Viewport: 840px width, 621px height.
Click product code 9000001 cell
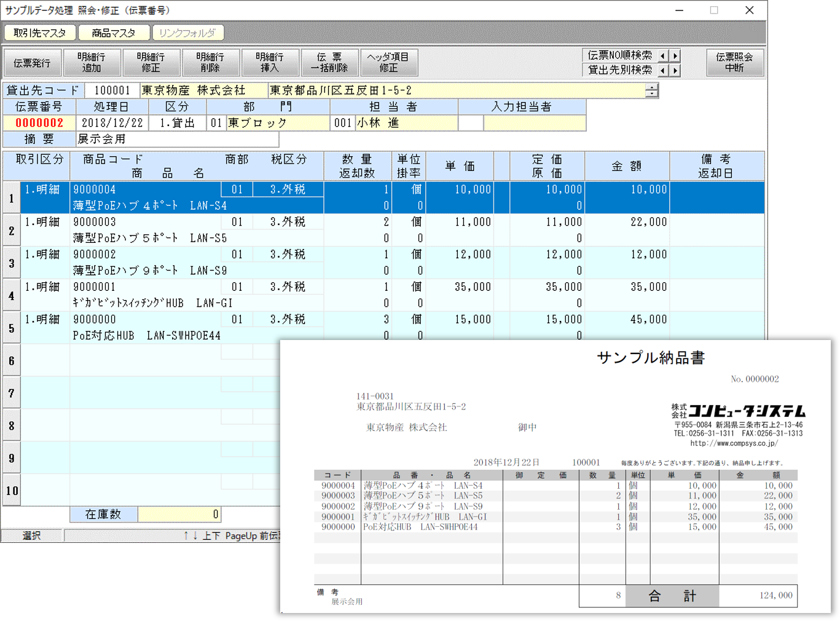[x=145, y=287]
